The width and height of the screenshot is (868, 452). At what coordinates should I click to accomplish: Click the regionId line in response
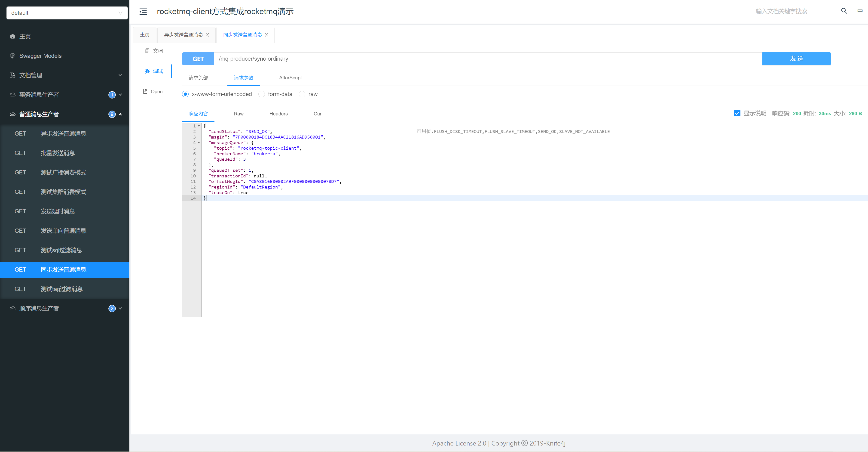[x=246, y=187]
